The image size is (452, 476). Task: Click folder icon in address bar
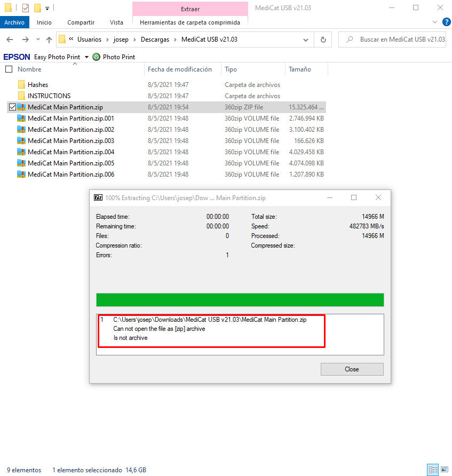tap(62, 39)
